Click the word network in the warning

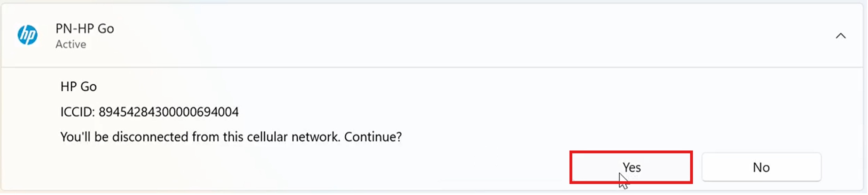click(315, 137)
